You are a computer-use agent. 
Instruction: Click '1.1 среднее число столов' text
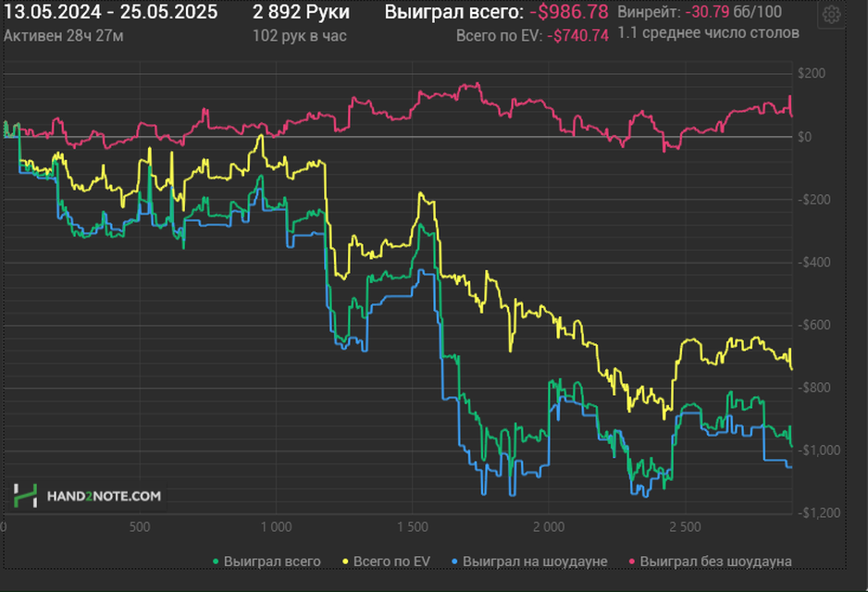[708, 33]
